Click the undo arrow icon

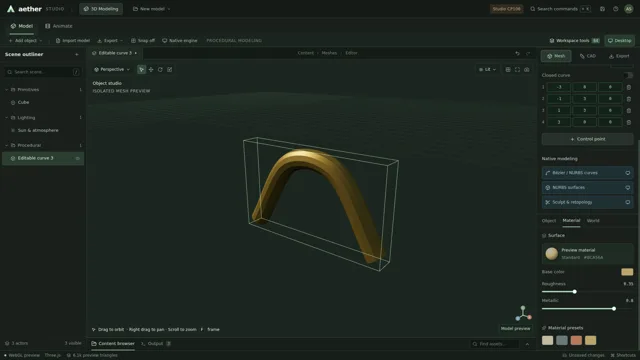pyautogui.click(x=518, y=53)
